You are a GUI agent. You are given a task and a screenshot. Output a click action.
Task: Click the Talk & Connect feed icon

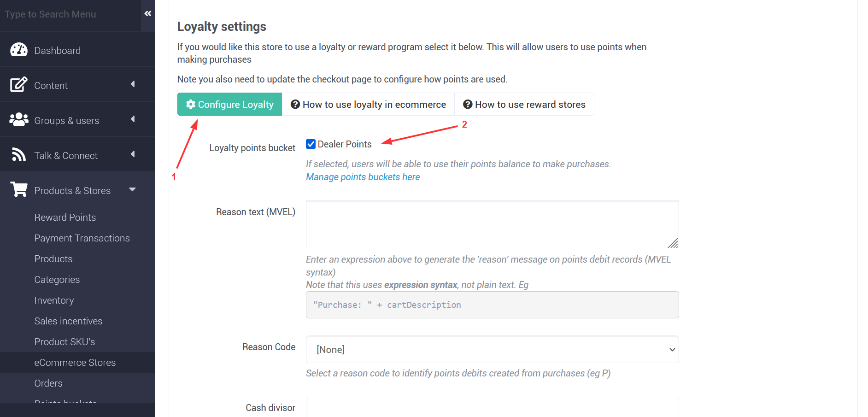[19, 155]
